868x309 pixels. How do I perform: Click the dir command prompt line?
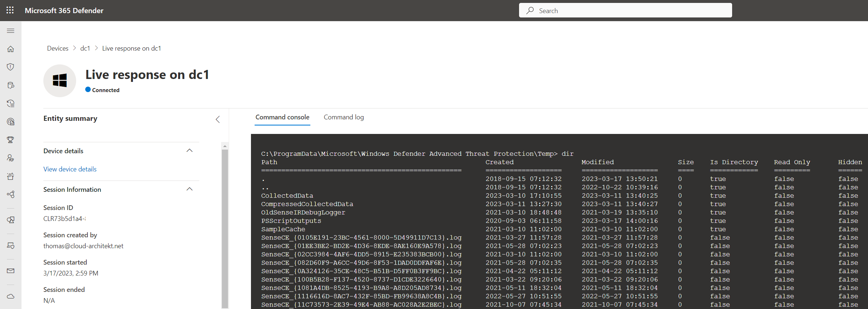tap(417, 154)
